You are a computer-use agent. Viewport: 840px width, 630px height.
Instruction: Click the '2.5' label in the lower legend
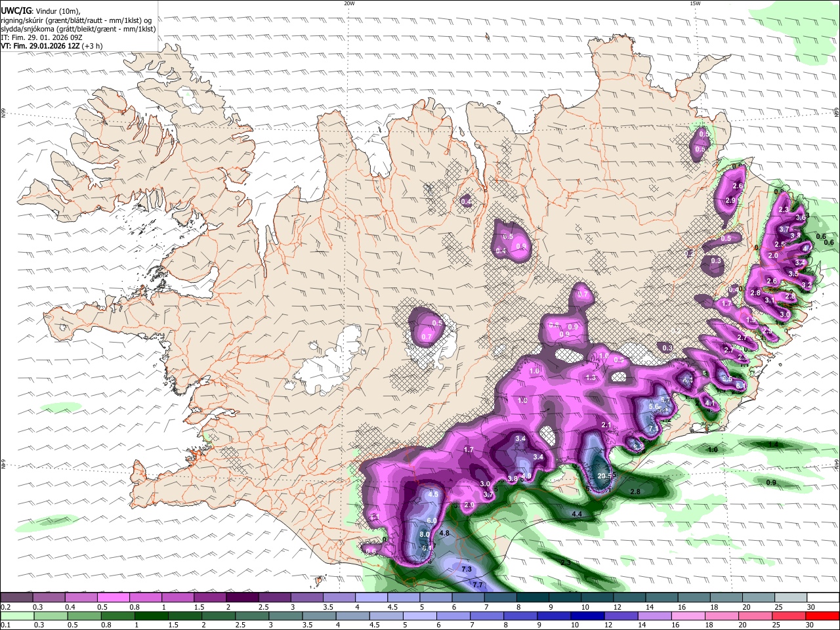240,625
